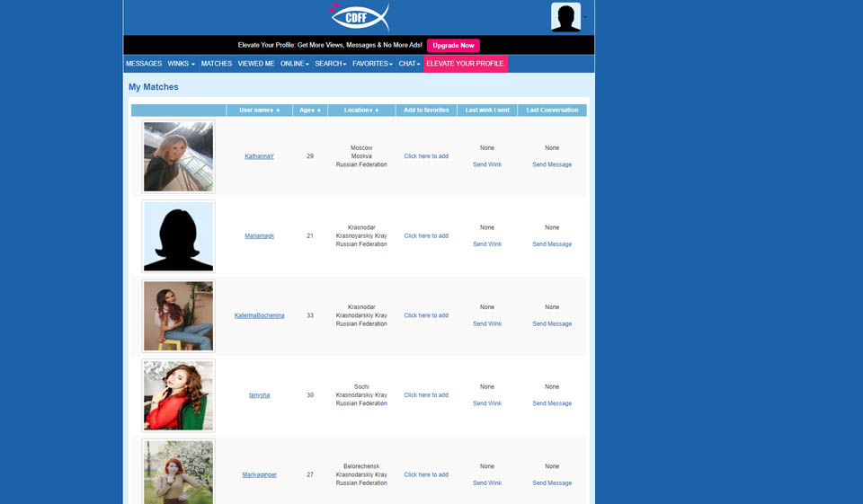
Task: Open the Messages menu item
Action: [x=144, y=64]
